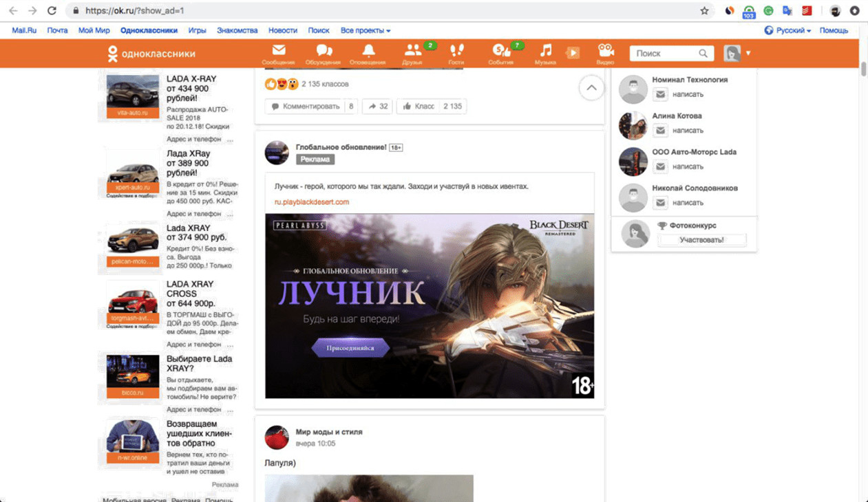Viewport: 868px width, 502px height.
Task: Open the LADA XRAY CROSS ad image
Action: [x=133, y=302]
